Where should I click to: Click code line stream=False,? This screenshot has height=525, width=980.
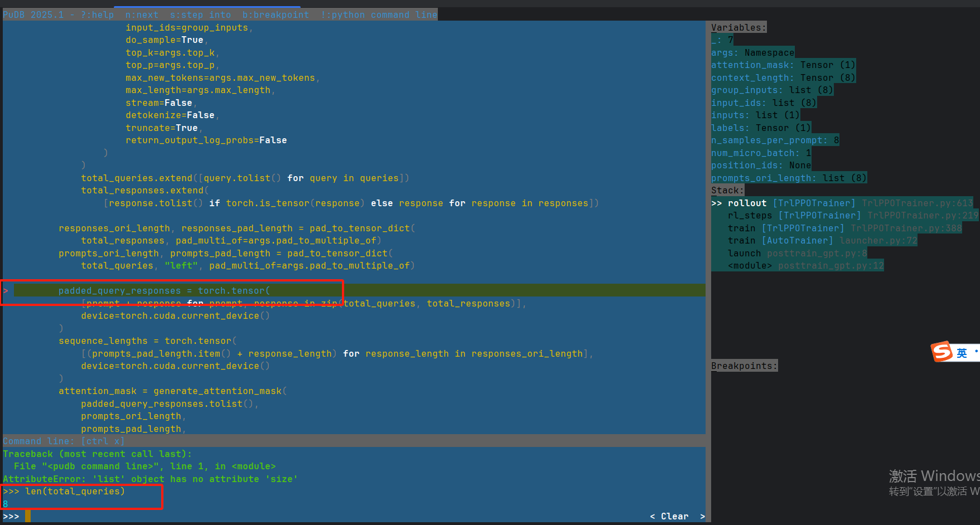(161, 103)
